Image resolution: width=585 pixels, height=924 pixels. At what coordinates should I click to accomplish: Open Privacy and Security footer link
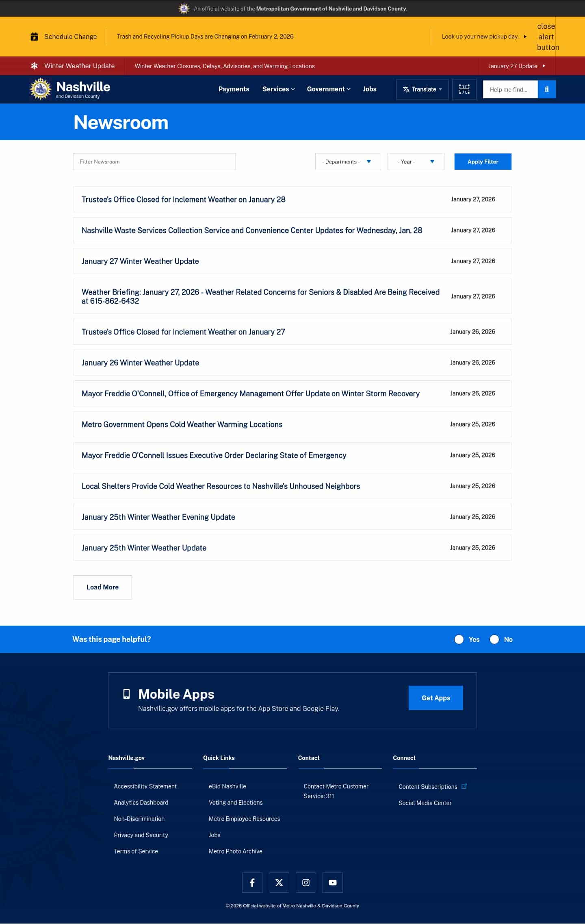141,835
